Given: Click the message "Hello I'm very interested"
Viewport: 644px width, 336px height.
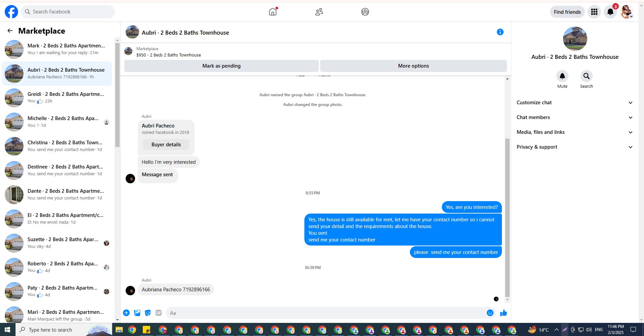Looking at the screenshot, I should coord(169,162).
